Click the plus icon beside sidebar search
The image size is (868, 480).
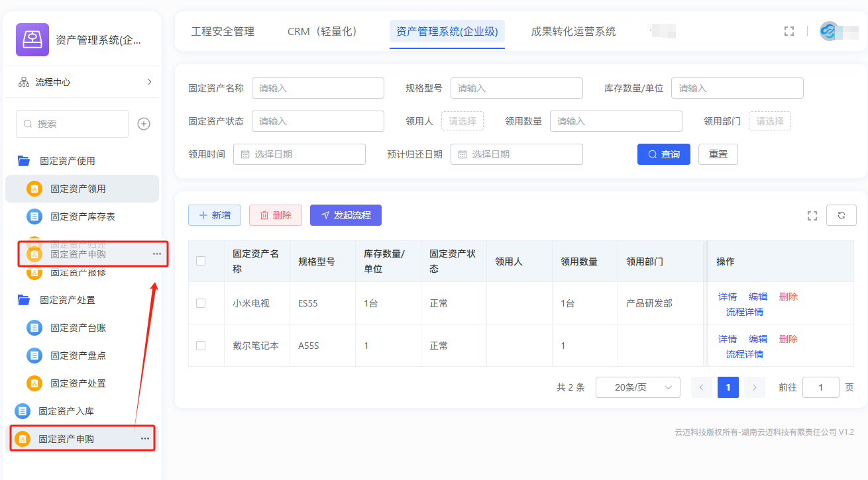pyautogui.click(x=144, y=124)
